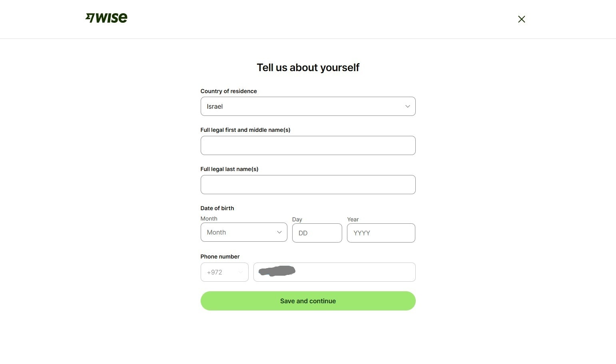Viewport: 616px width, 364px height.
Task: Open the +972 country code selector
Action: point(224,272)
